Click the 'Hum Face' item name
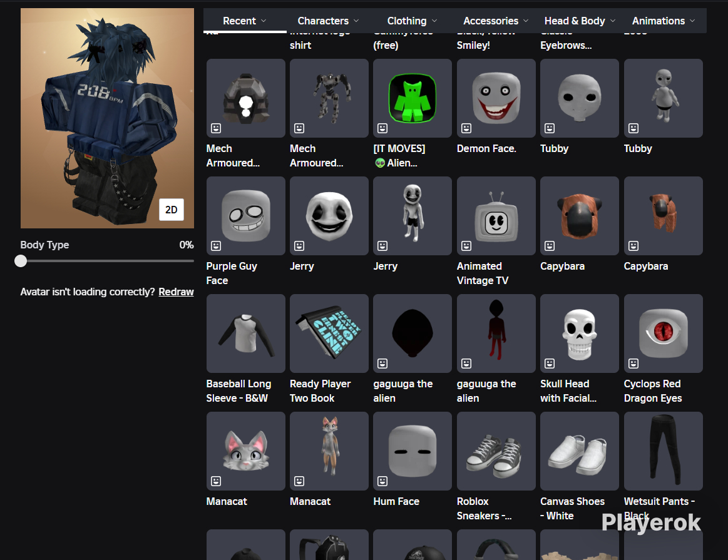728x560 pixels. (396, 502)
